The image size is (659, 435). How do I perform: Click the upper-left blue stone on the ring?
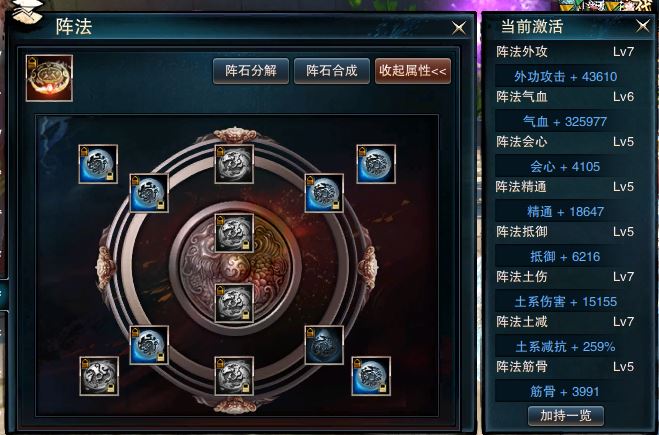pyautogui.click(x=149, y=193)
